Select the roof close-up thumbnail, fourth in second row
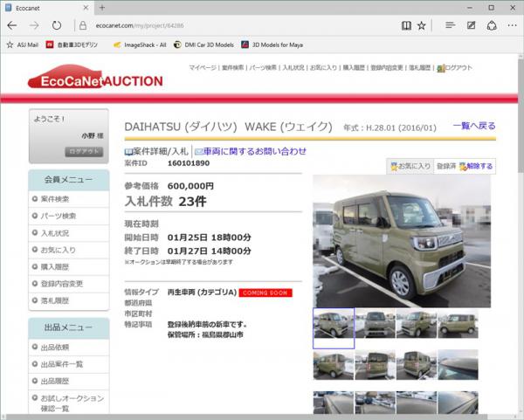524x420 pixels. [458, 365]
